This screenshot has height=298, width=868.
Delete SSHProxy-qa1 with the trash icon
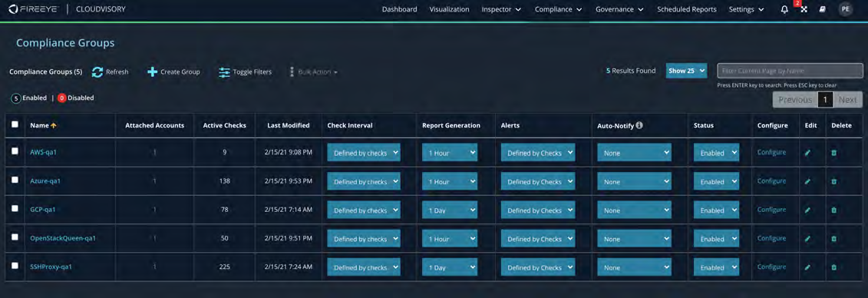(833, 267)
